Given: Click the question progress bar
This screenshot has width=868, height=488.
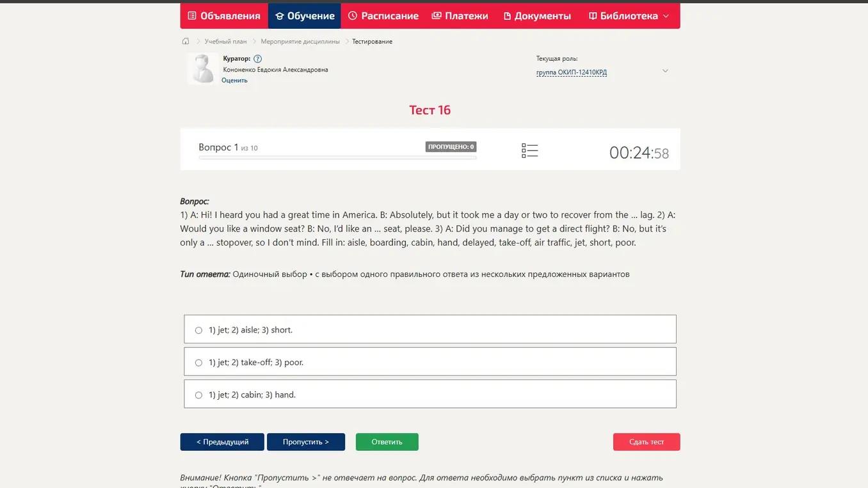Looking at the screenshot, I should [337, 157].
